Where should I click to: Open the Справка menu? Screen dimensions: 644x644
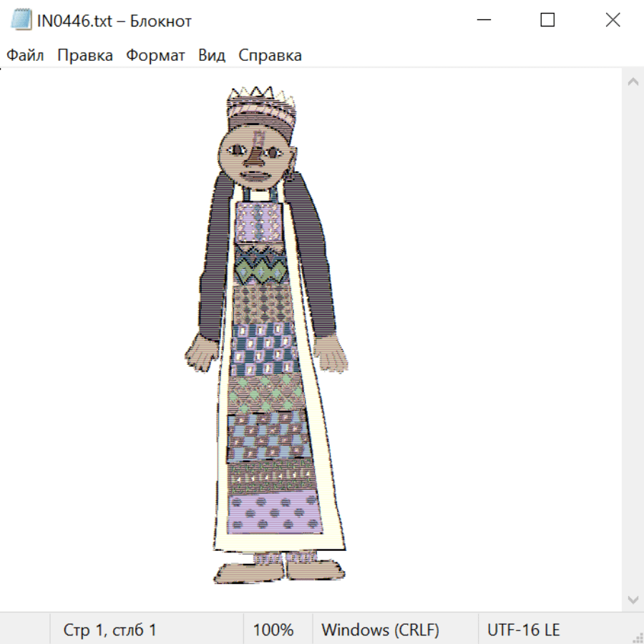pyautogui.click(x=270, y=56)
